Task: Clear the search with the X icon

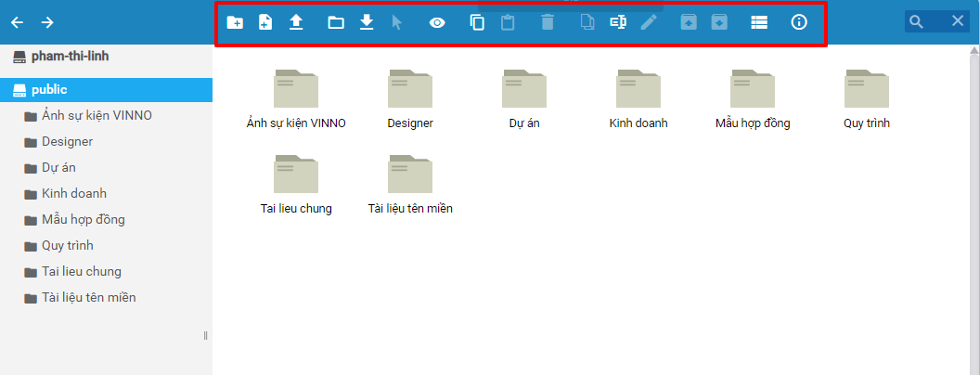Action: [958, 21]
